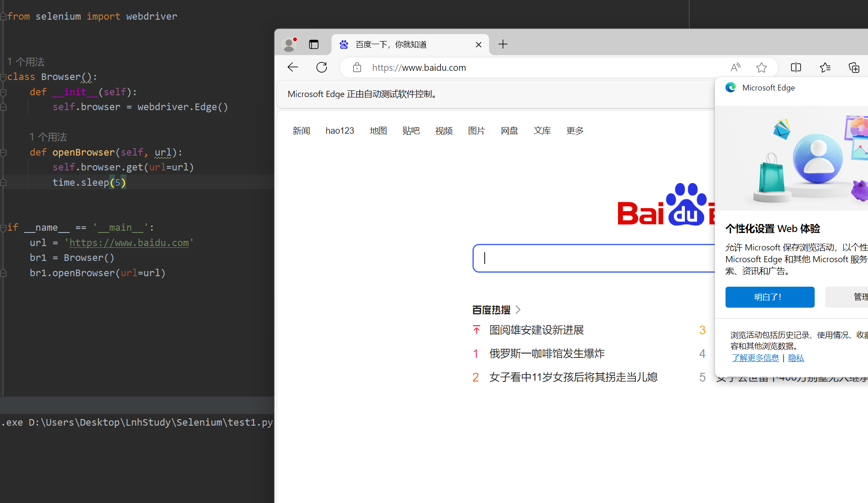Click the webdriver.Edge() code line
The height and width of the screenshot is (503, 868).
pos(140,107)
